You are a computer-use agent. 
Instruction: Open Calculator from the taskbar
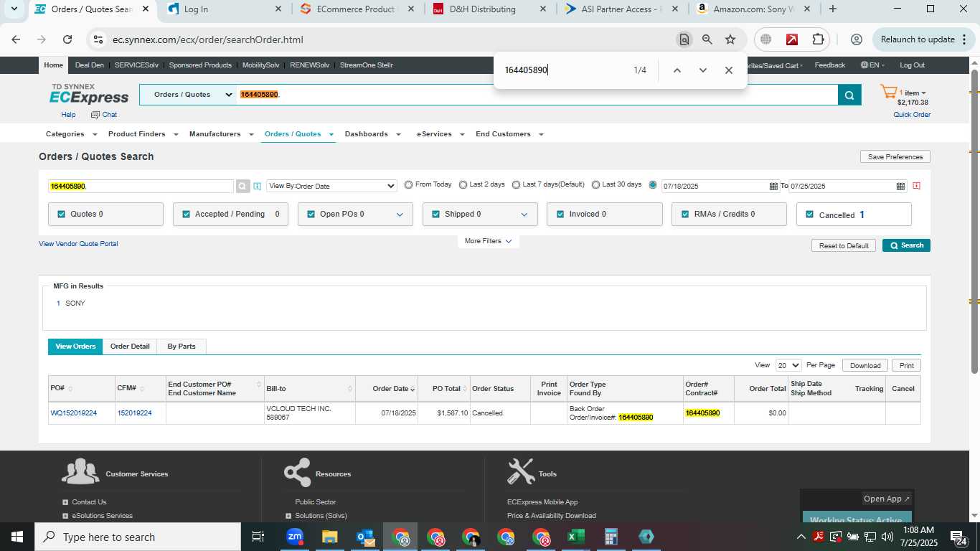[x=611, y=537]
